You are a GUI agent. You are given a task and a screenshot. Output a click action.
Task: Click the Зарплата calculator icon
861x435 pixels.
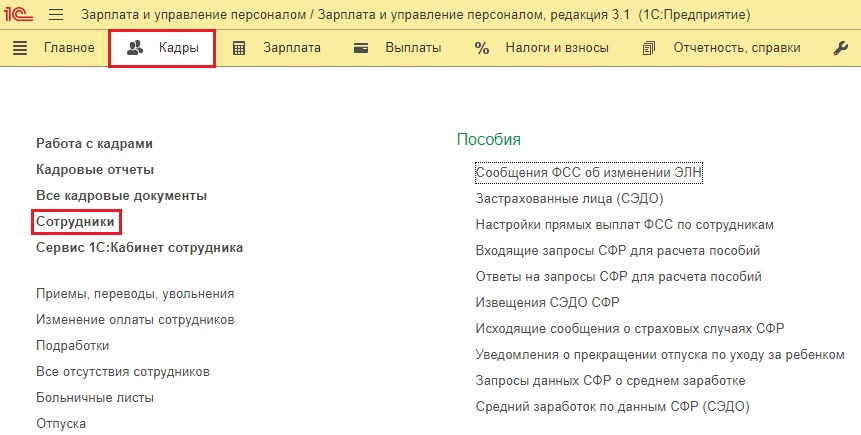pos(239,48)
